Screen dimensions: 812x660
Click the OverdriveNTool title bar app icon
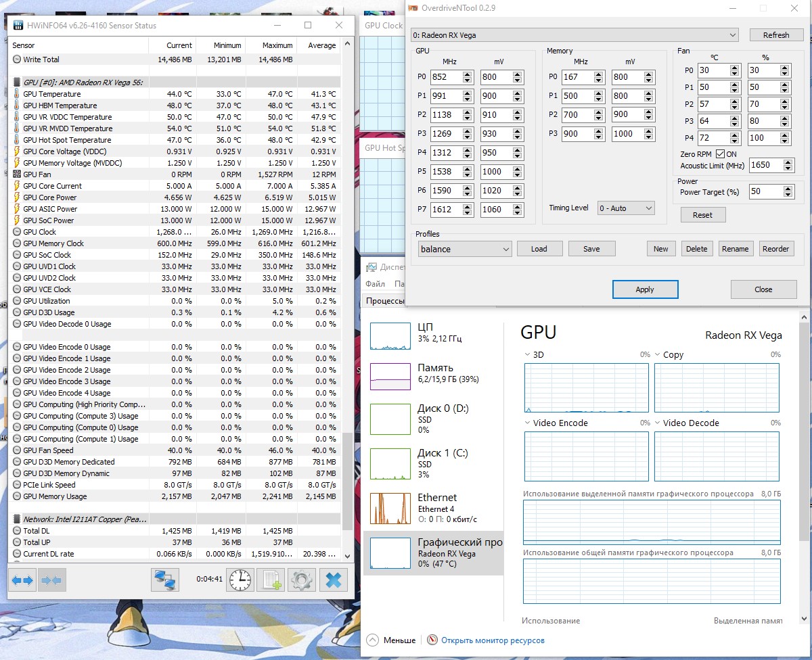413,8
